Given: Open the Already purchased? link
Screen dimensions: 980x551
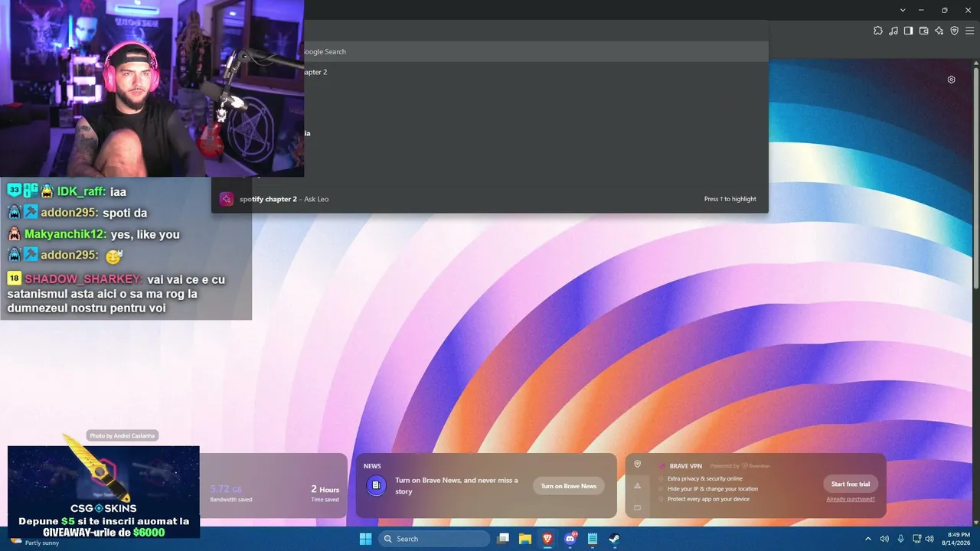Looking at the screenshot, I should (x=851, y=499).
